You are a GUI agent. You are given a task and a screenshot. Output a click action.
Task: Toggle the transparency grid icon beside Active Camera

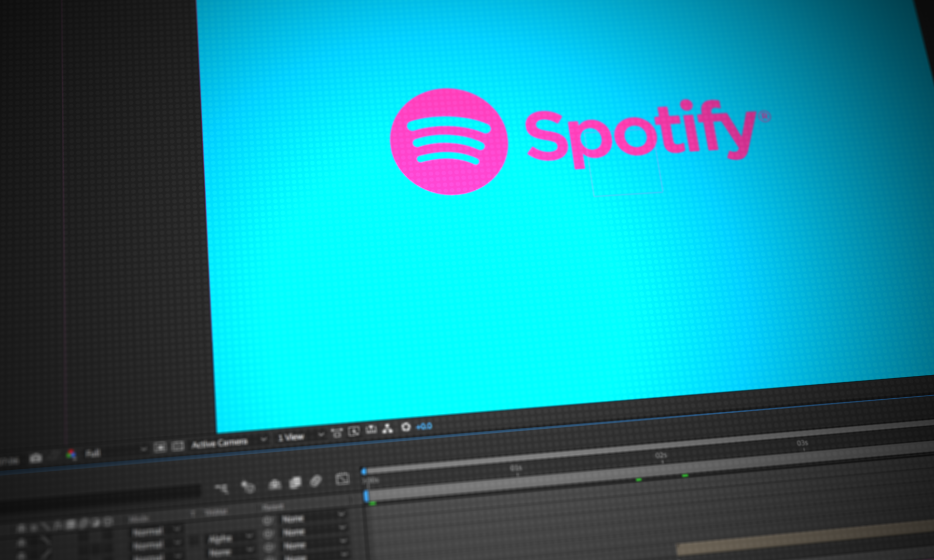pyautogui.click(x=177, y=446)
